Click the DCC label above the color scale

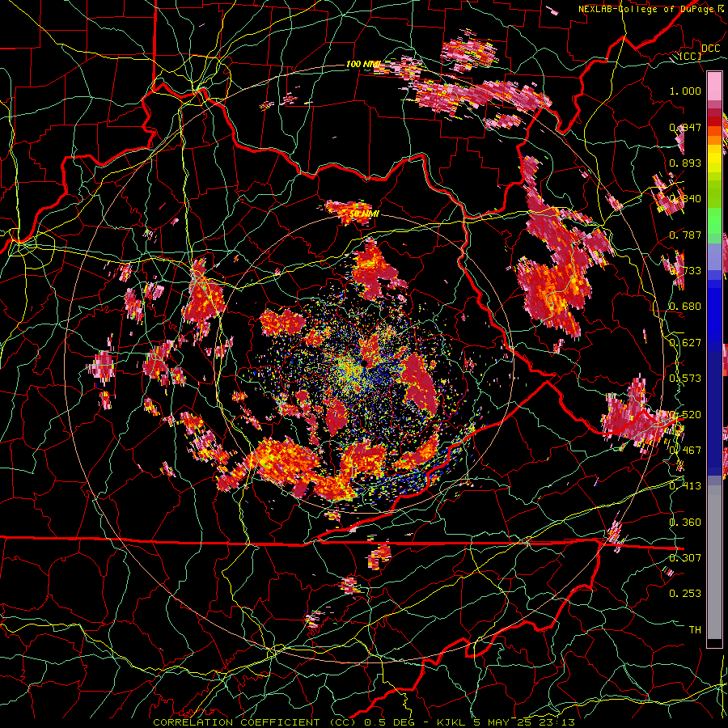(710, 49)
